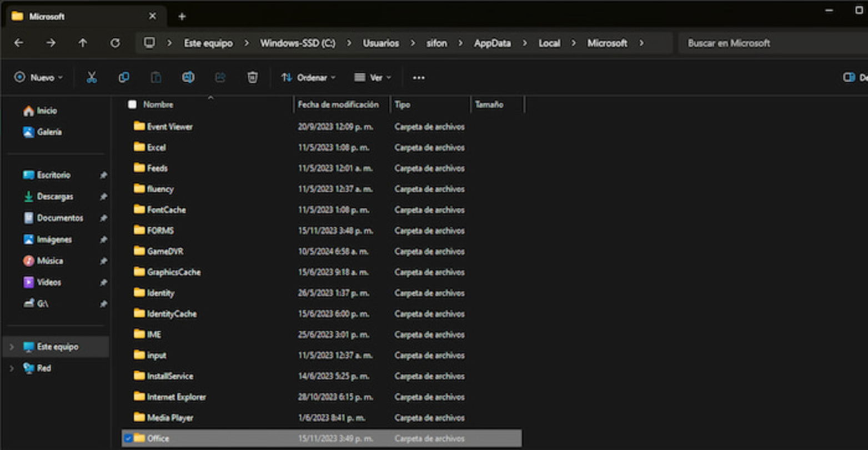Open Documentos in the sidebar

[53, 218]
